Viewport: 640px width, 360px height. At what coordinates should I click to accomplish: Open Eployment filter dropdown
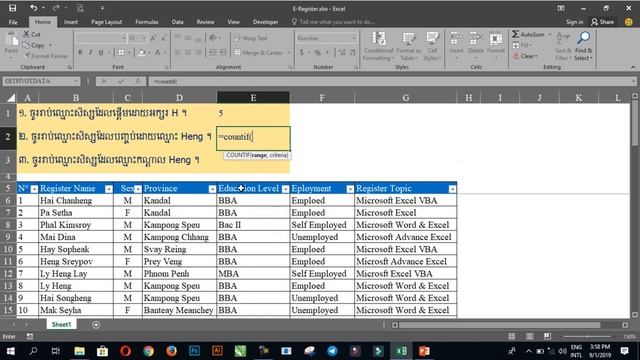point(350,189)
